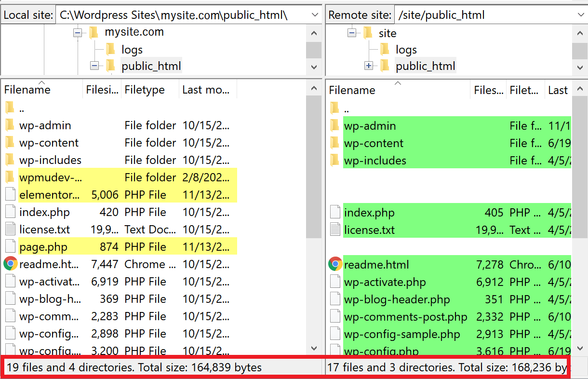Open the Local site path dropdown
Image resolution: width=588 pixels, height=379 pixels.
[315, 15]
